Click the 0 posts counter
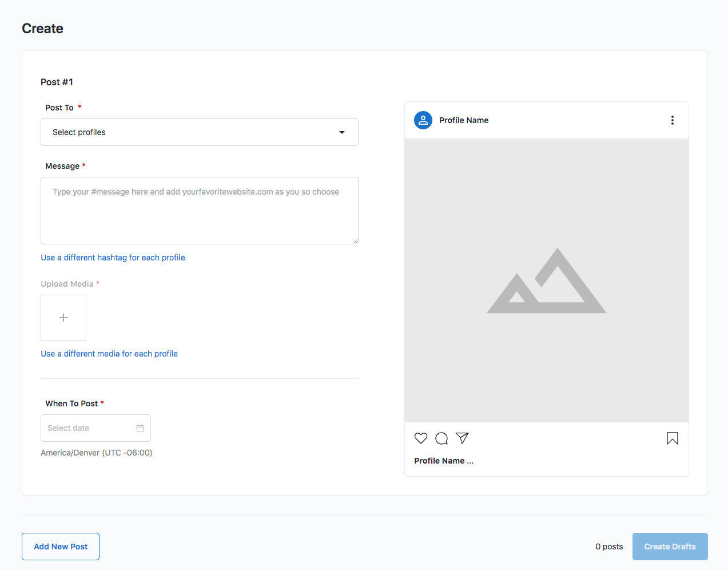Image resolution: width=728 pixels, height=570 pixels. (609, 547)
